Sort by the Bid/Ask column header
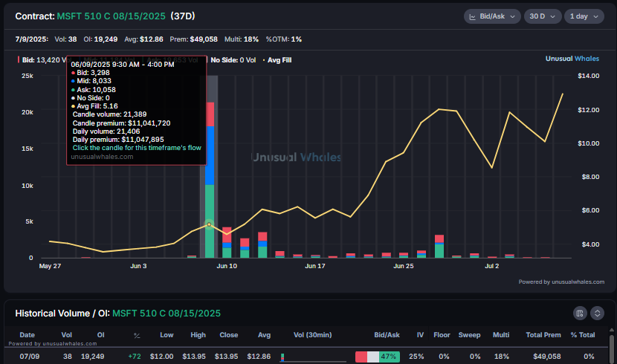 coord(387,335)
